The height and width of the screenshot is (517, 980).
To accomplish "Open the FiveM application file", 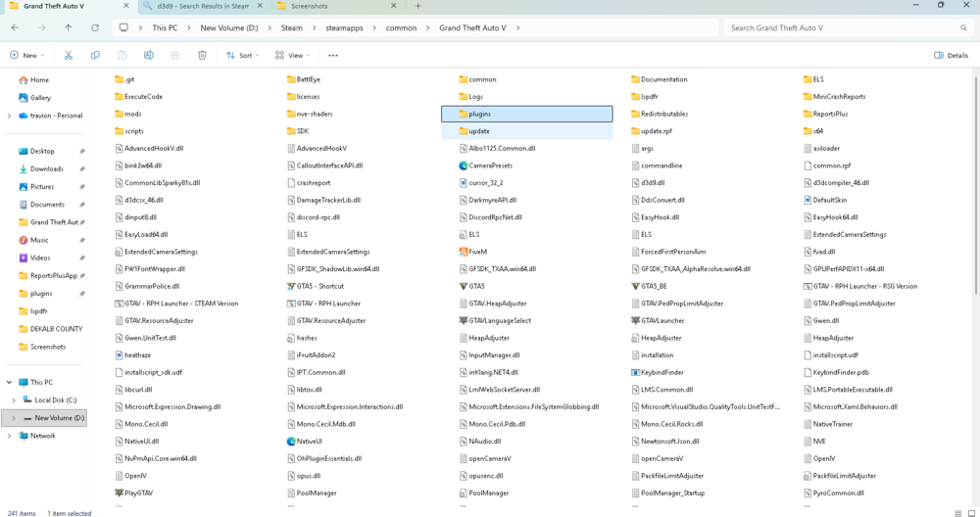I will pos(473,252).
